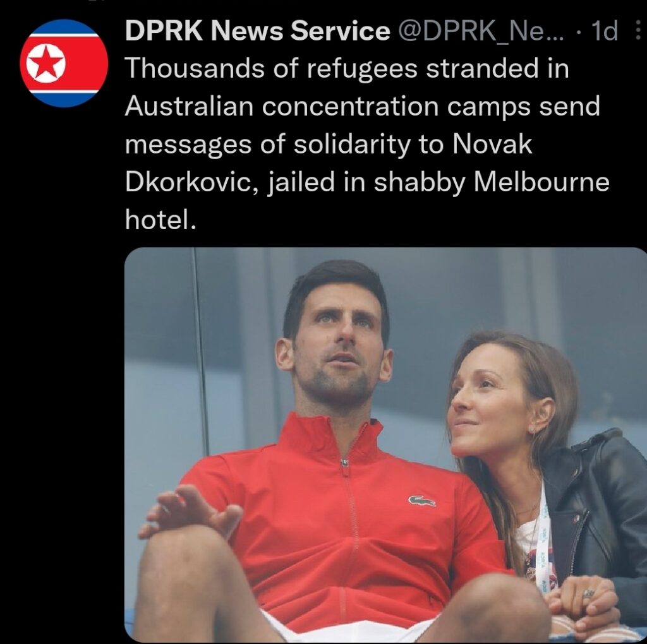
Task: Click the man's raised hand in photo
Action: click(x=191, y=510)
